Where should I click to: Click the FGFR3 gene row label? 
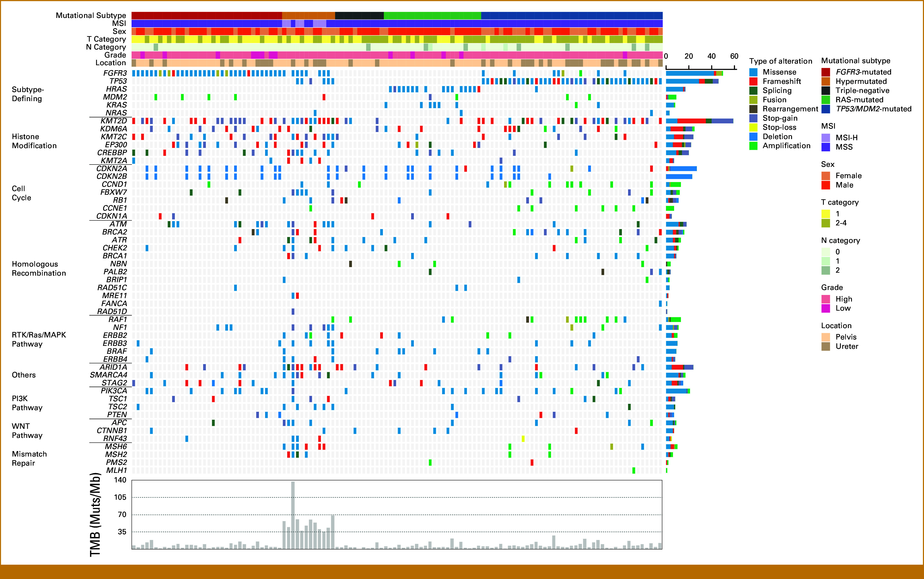pos(115,73)
